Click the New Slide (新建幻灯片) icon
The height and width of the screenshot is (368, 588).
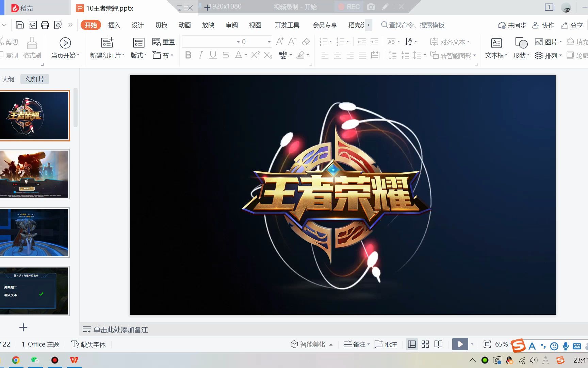click(107, 43)
